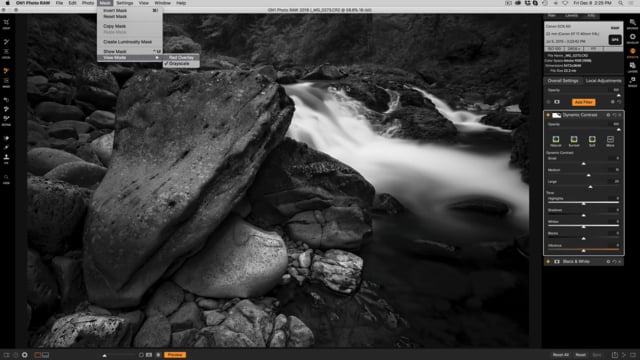Select the Adjustable Gradient tool

[x=6, y=52]
